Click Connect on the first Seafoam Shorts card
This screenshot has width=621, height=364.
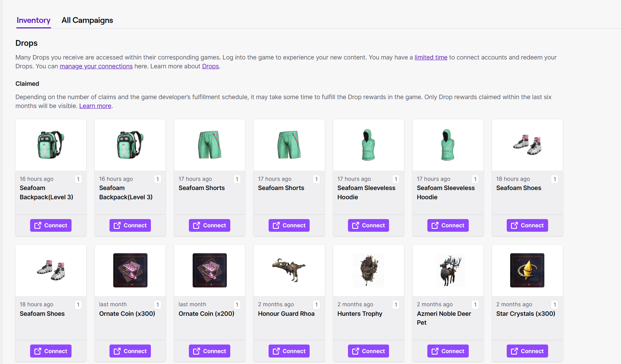209,225
